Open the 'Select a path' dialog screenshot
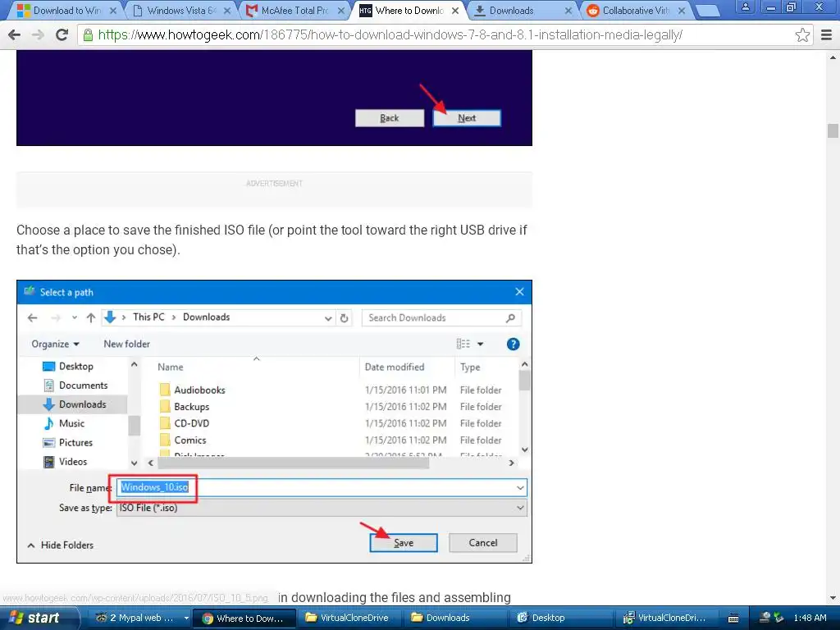The image size is (840, 630). pos(274,422)
